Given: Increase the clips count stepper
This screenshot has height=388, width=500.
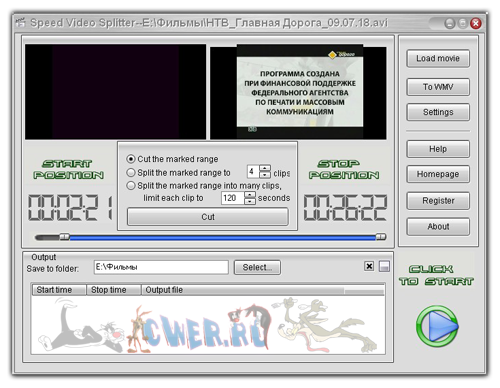Looking at the screenshot, I should (265, 168).
